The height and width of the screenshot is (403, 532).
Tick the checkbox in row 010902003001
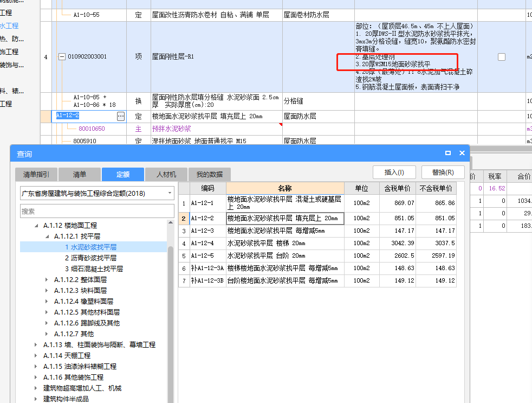(x=502, y=57)
